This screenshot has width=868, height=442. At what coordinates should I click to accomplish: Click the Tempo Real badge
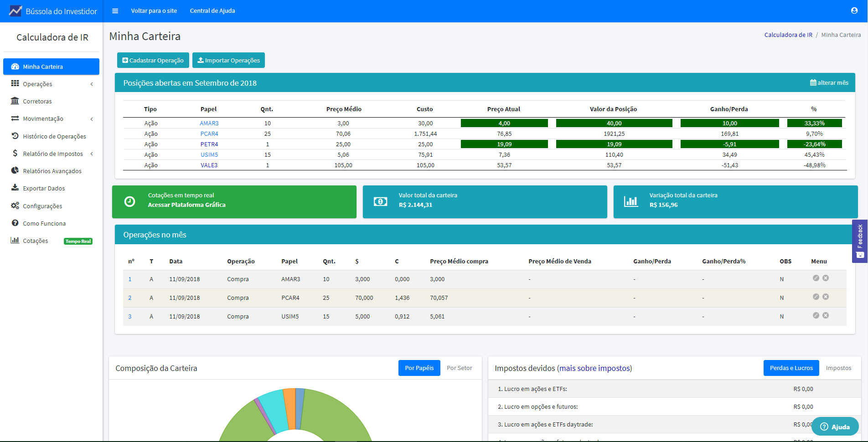click(78, 241)
